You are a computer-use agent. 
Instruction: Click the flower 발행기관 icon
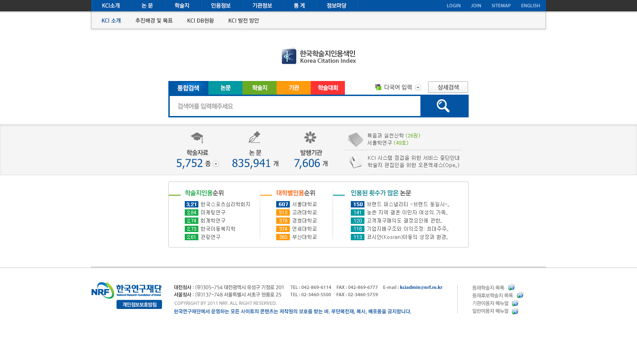click(x=310, y=137)
